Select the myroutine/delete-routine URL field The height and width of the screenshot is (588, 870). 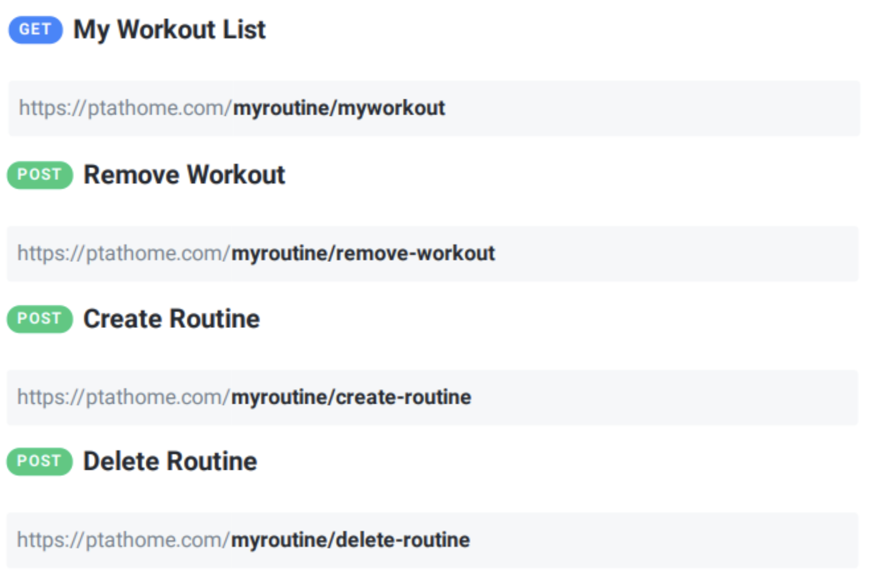point(433,541)
